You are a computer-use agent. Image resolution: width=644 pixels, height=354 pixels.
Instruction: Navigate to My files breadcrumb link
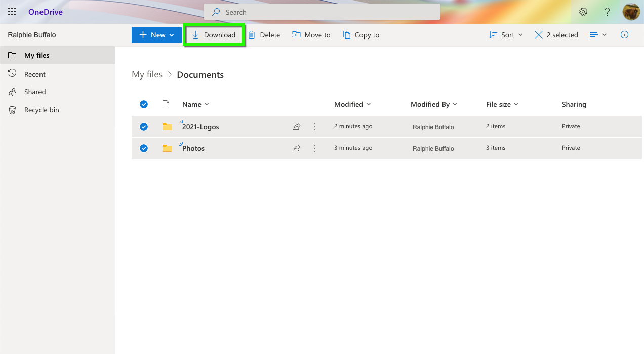[x=147, y=74]
